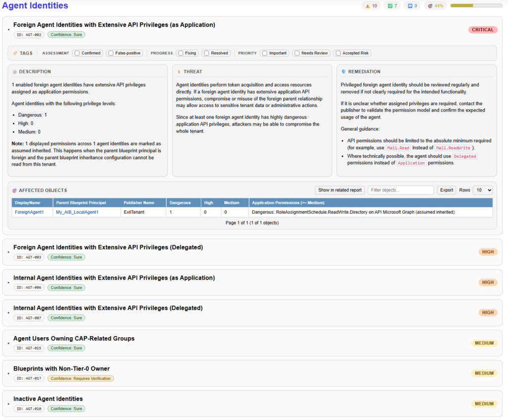Expand Internal Agent Identities (Delegated) finding
Screen dimensions: 508x420
coord(8,313)
